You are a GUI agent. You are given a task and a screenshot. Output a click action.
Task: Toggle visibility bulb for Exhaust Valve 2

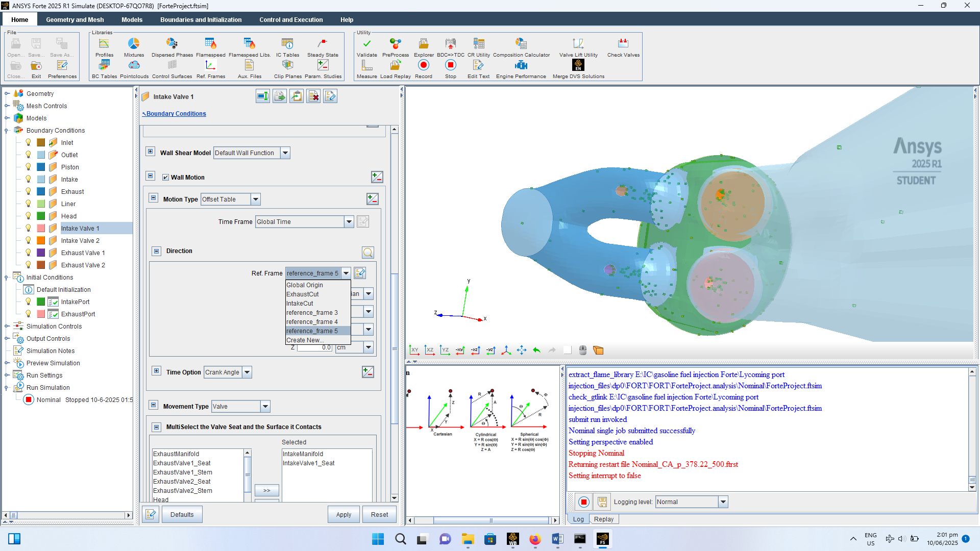[x=29, y=265]
